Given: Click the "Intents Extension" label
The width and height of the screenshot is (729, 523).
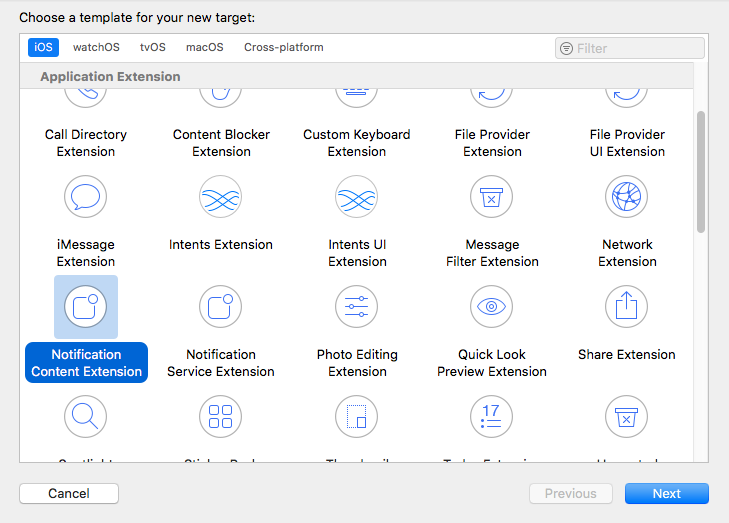Looking at the screenshot, I should pos(221,244).
